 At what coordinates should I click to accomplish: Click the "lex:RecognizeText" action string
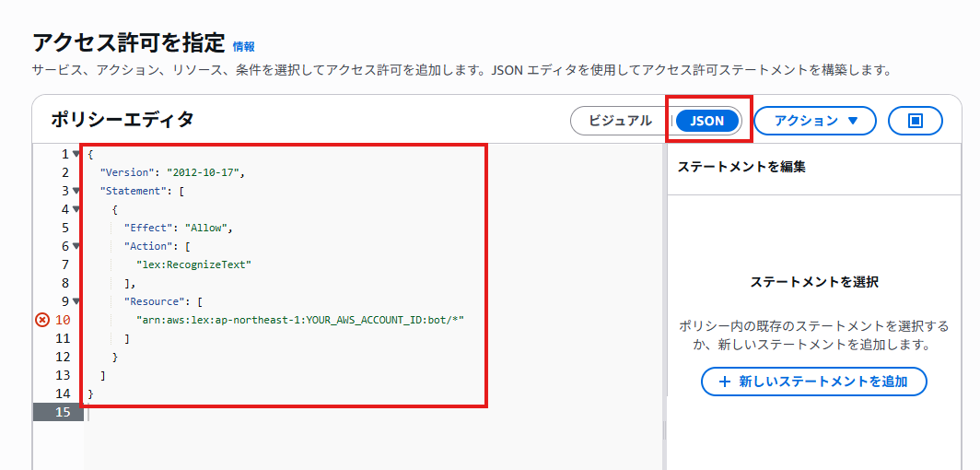pyautogui.click(x=193, y=264)
